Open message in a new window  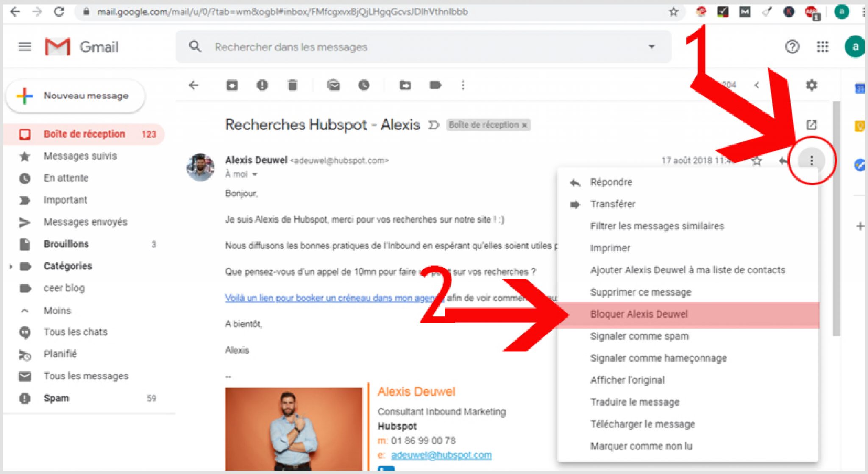click(811, 125)
